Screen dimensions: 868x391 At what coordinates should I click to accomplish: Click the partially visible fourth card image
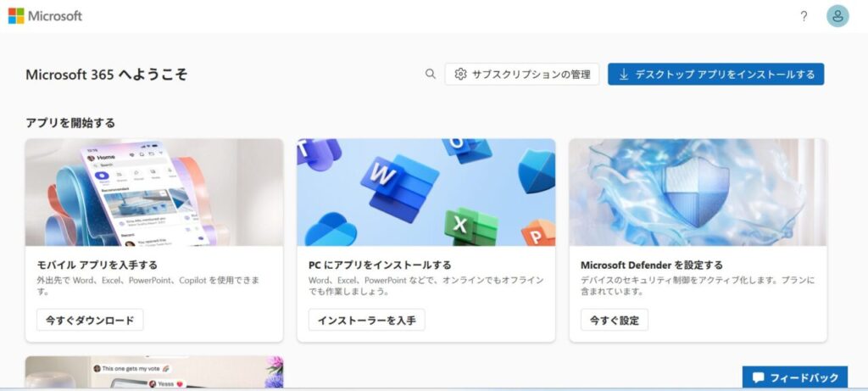click(x=154, y=372)
